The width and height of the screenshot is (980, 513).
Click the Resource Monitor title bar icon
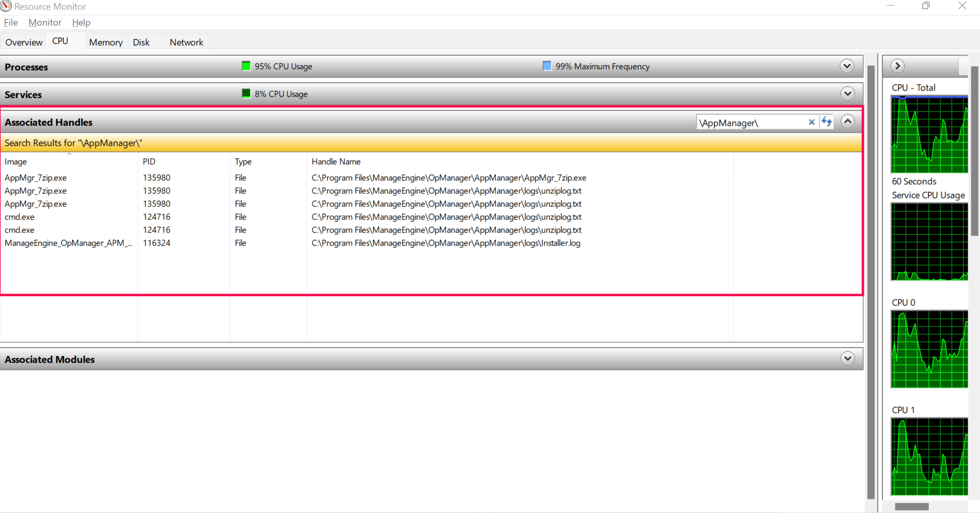(6, 6)
